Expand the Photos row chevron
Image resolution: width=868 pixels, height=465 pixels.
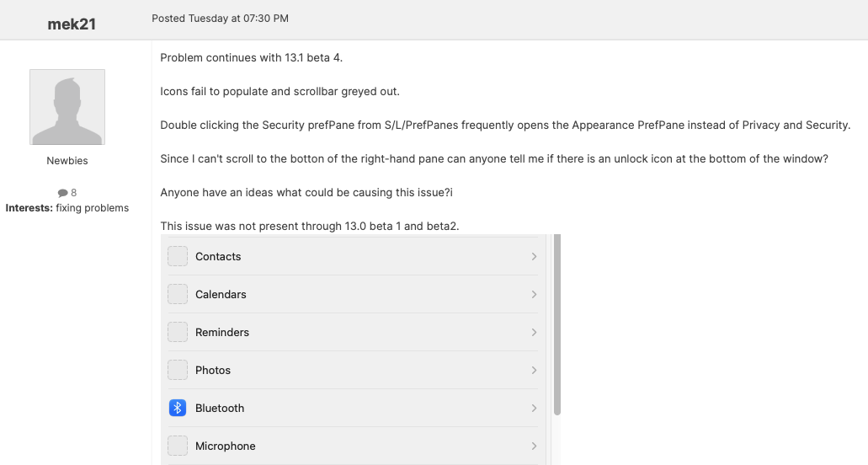[x=534, y=370]
